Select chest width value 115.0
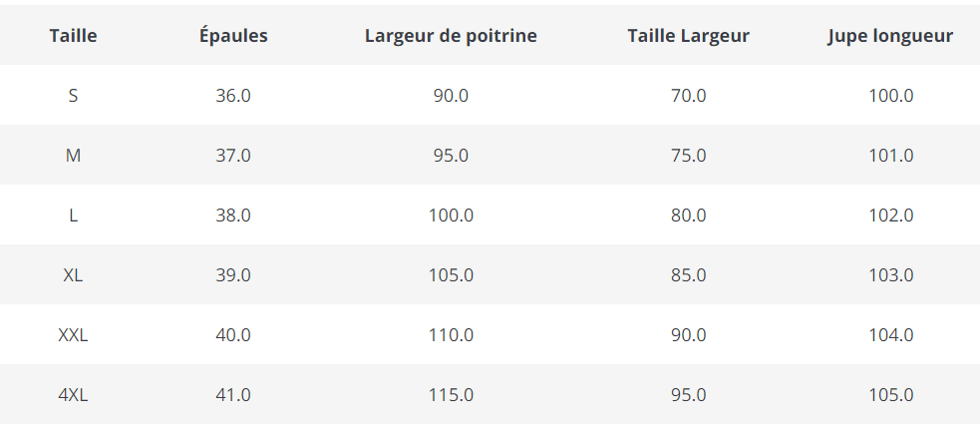 click(451, 395)
